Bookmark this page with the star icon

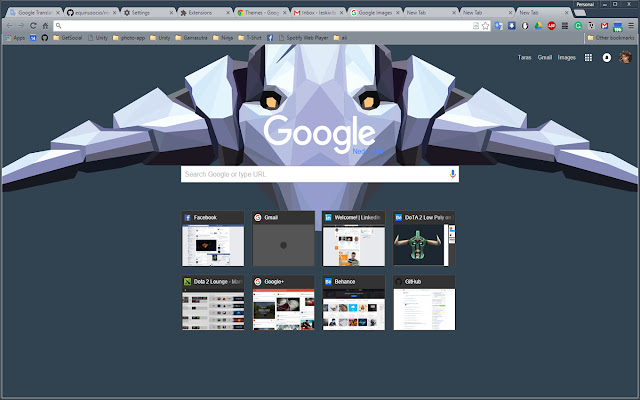[485, 26]
